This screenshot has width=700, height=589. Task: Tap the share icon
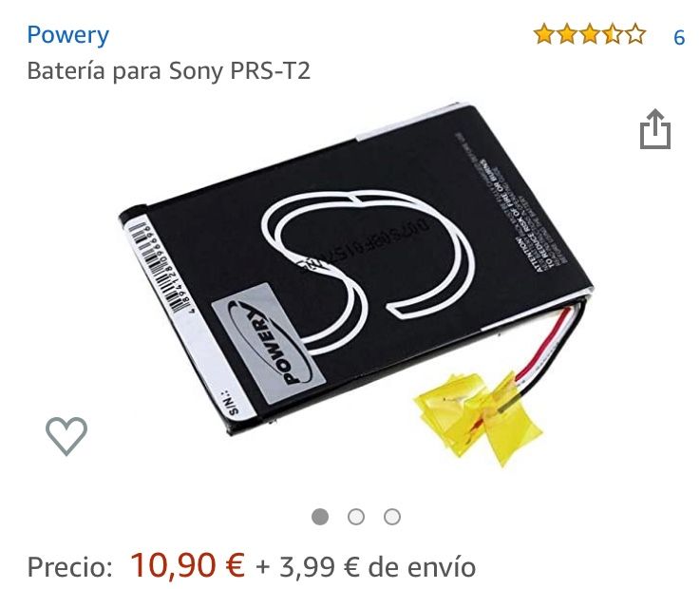point(655,129)
